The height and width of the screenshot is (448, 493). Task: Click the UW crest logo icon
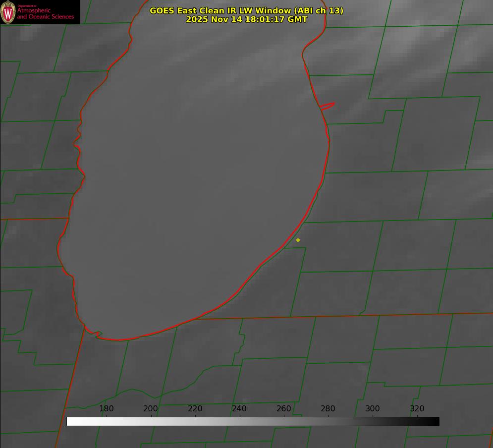coord(8,12)
